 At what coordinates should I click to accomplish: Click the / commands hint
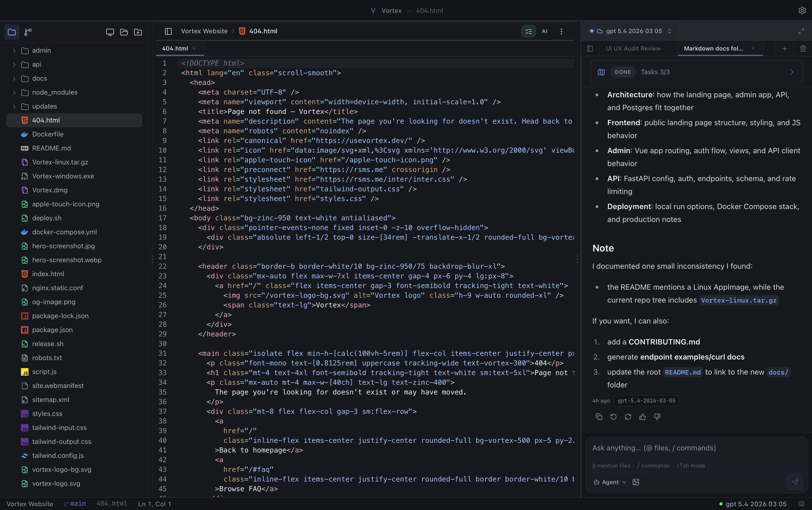(653, 466)
